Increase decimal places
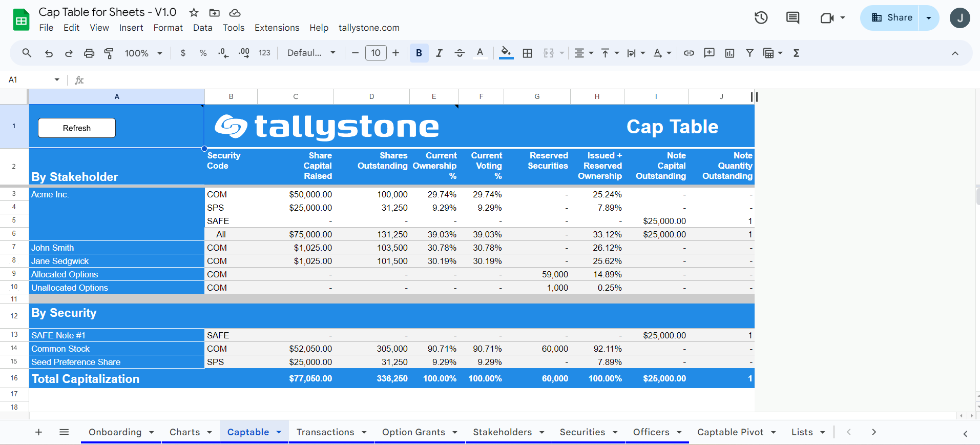The image size is (980, 445). (244, 53)
